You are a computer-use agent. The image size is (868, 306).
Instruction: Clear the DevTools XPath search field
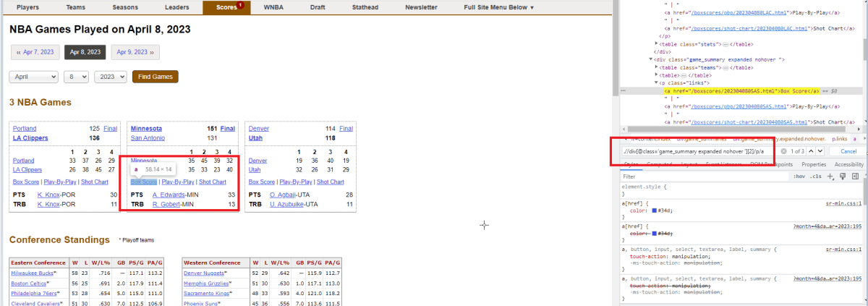pyautogui.click(x=783, y=151)
